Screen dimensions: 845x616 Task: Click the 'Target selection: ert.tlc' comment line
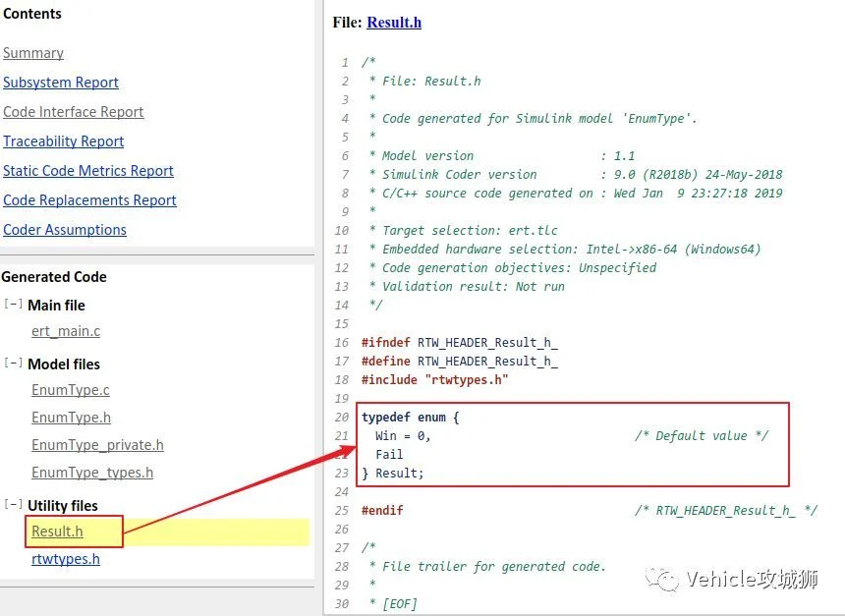464,231
